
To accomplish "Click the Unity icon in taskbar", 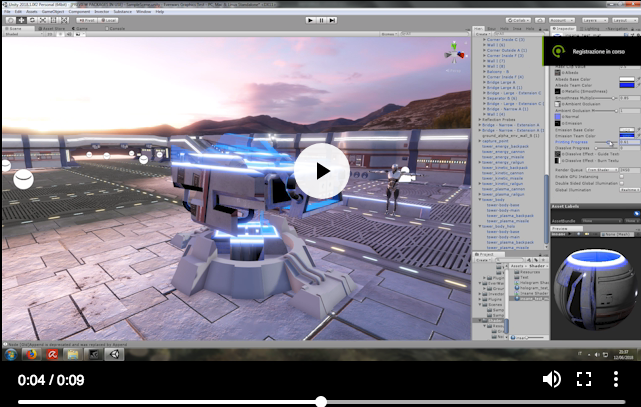I will click(114, 354).
